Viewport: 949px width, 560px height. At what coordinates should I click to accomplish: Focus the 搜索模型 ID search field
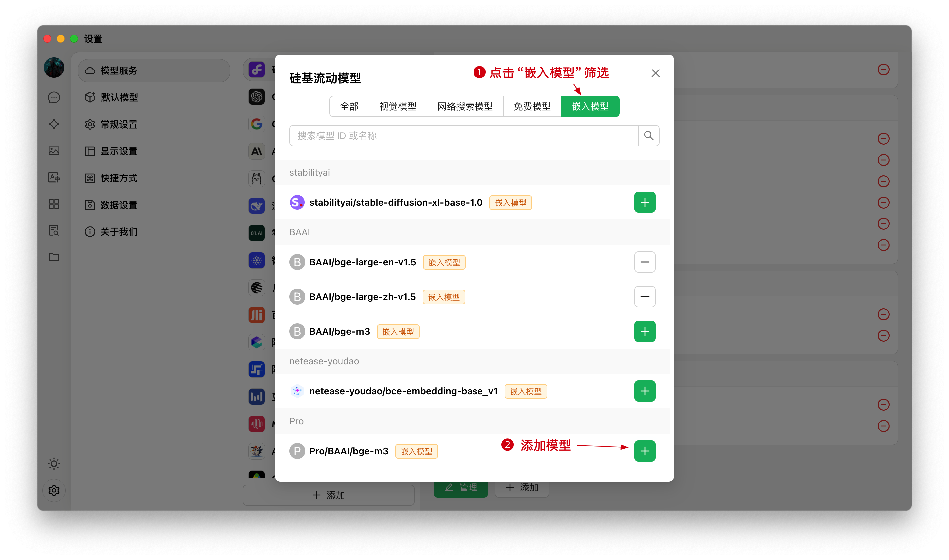(x=464, y=135)
